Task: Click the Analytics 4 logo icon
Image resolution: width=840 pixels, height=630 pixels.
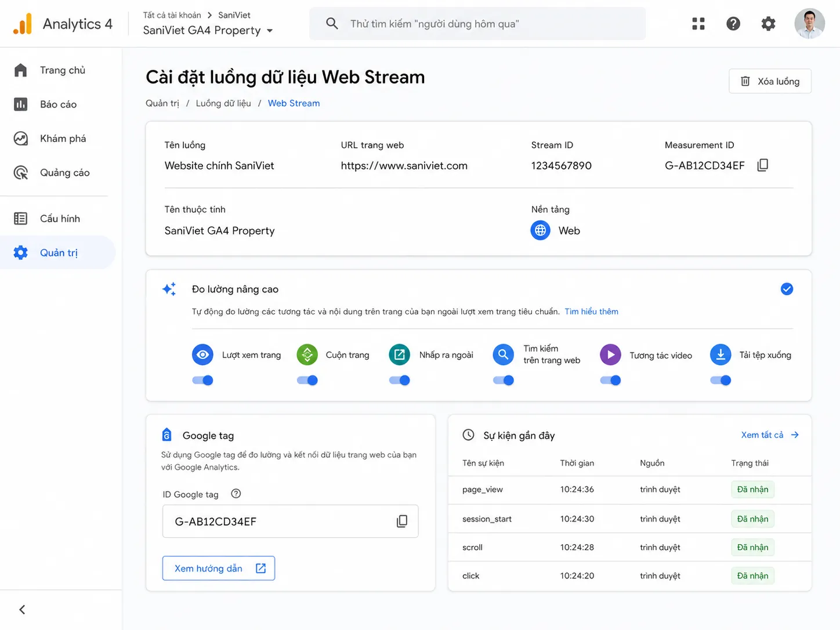Action: click(22, 24)
